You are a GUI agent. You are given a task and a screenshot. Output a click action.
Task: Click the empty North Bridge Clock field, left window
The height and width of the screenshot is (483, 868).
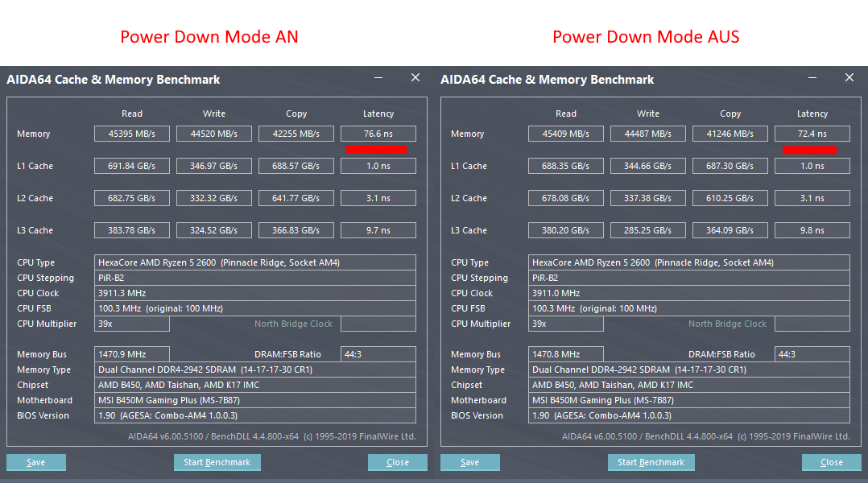[378, 324]
